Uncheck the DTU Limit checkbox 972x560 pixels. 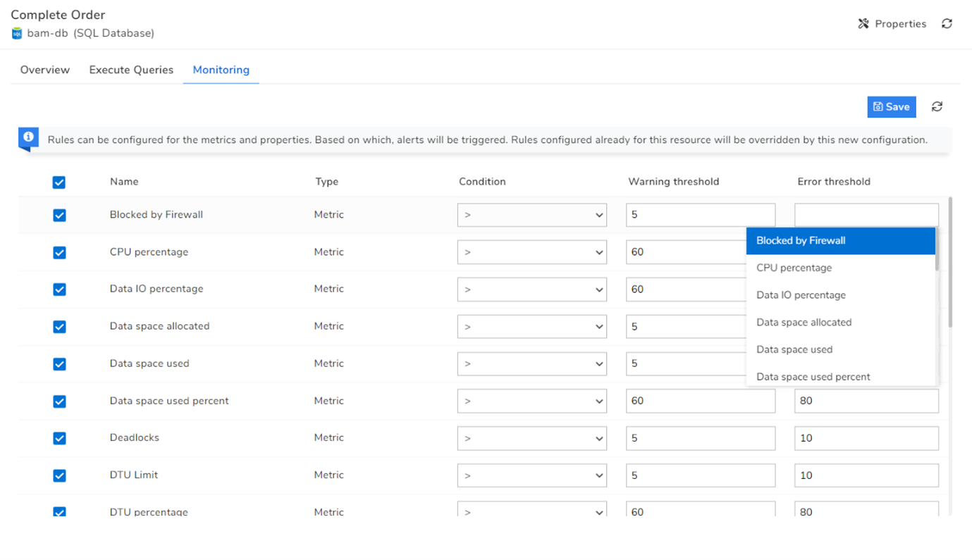[59, 475]
